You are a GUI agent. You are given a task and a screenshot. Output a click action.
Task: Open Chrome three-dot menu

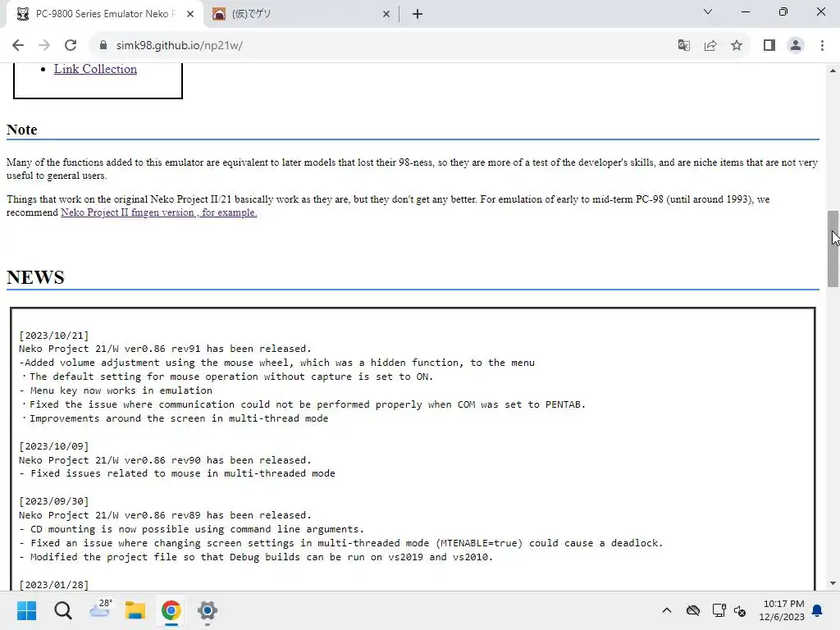coord(822,45)
